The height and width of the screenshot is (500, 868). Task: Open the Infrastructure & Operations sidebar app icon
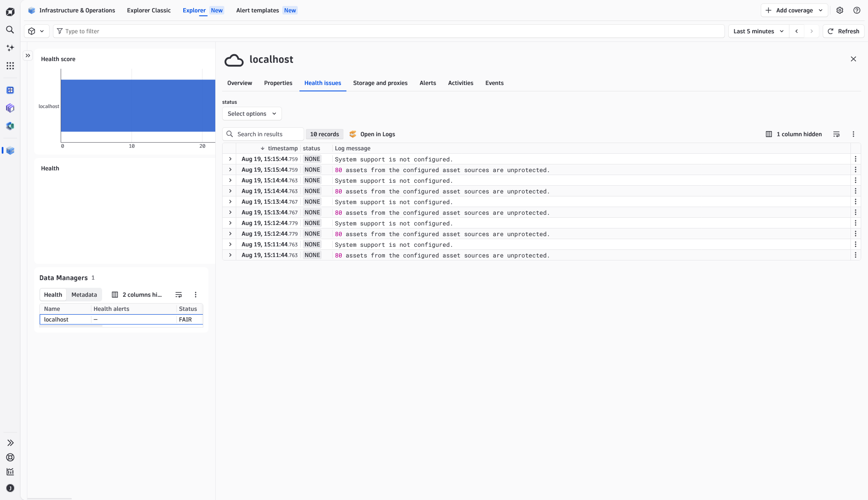(x=10, y=150)
